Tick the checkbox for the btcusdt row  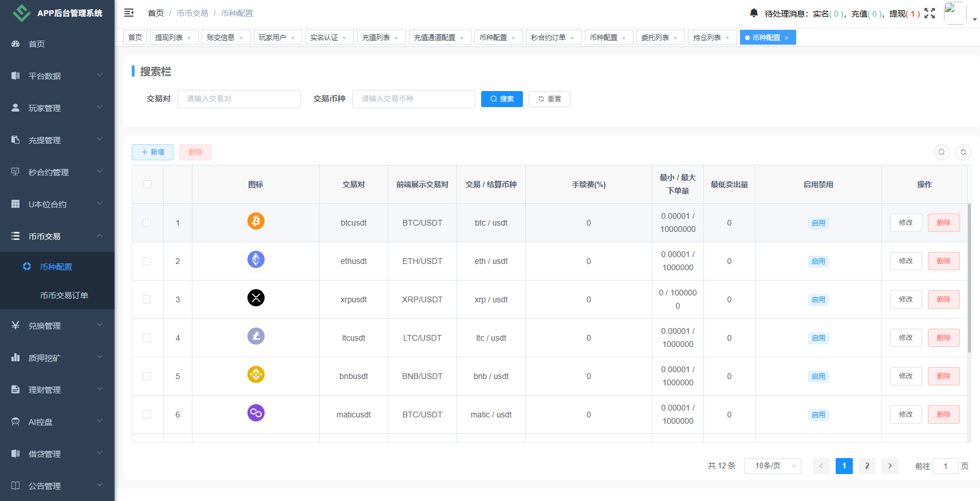coord(147,223)
